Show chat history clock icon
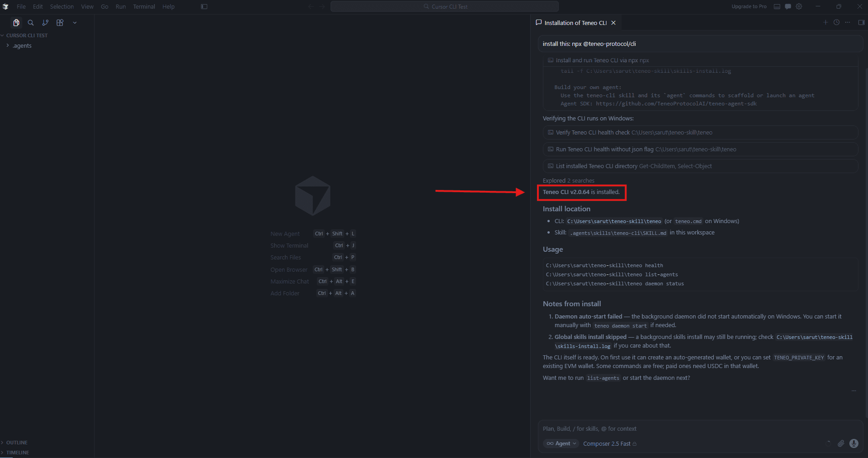Screen dimensions: 868x458 [x=837, y=22]
